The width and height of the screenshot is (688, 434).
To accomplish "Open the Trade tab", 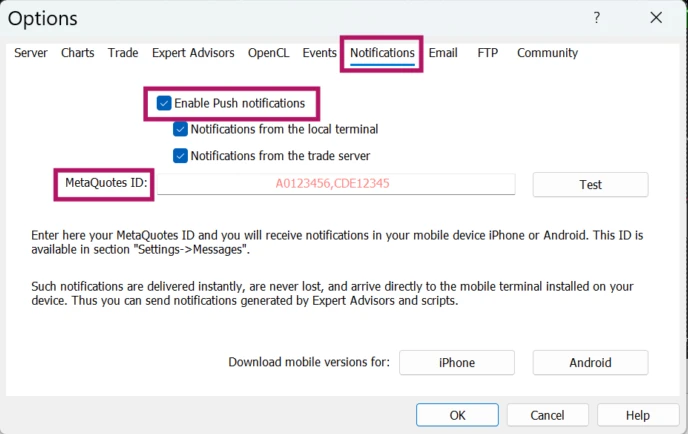I will [123, 53].
